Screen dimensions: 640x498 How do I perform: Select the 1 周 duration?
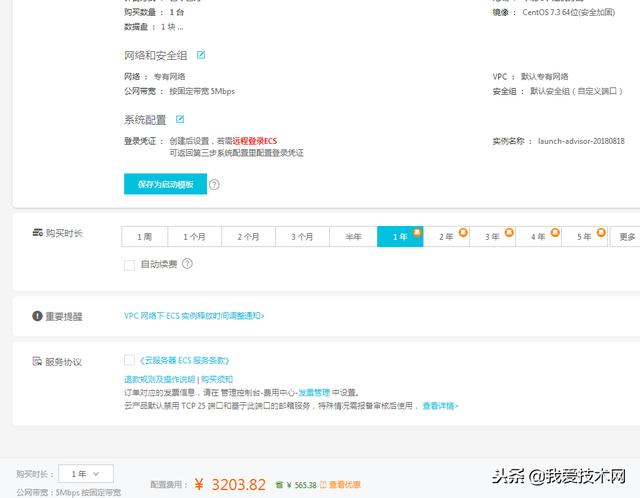pyautogui.click(x=144, y=237)
